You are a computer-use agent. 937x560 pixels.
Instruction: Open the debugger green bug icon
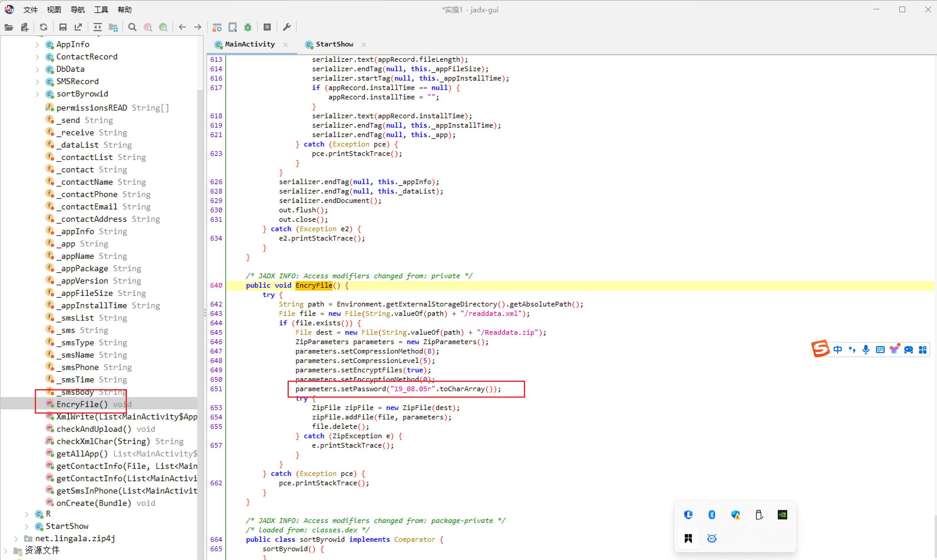[x=248, y=27]
